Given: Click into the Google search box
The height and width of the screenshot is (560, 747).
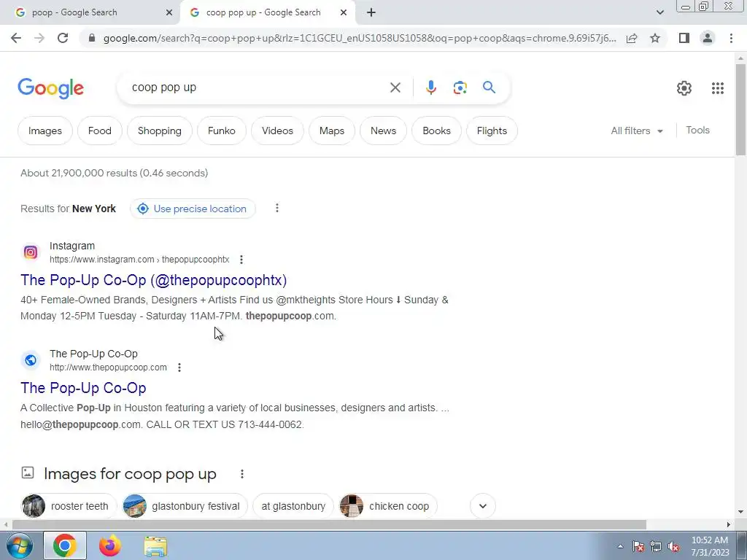Looking at the screenshot, I should pos(258,87).
